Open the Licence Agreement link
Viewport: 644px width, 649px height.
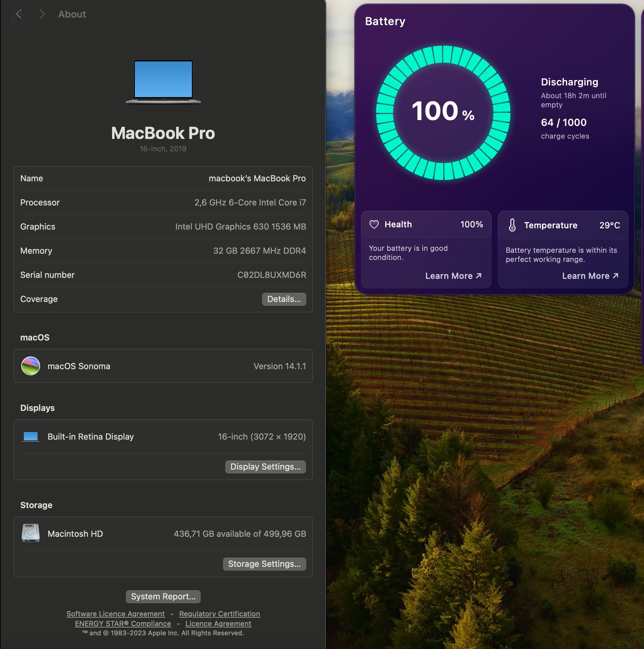pos(218,624)
